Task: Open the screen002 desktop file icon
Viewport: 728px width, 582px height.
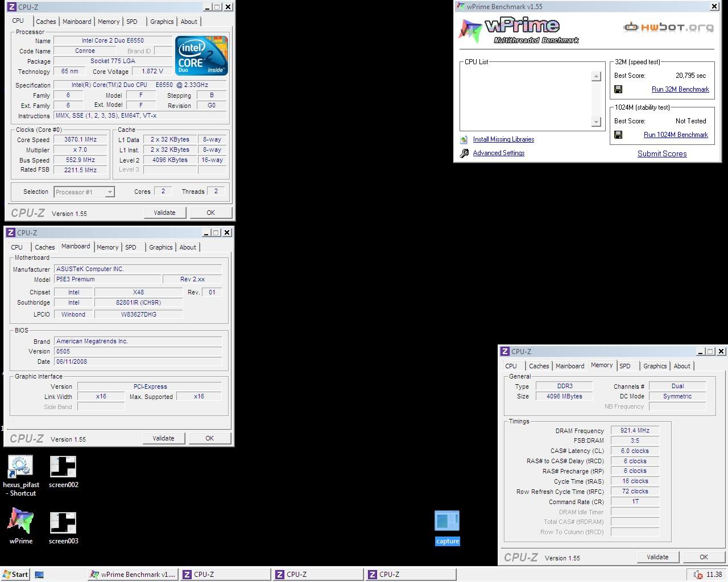Action: (x=63, y=472)
